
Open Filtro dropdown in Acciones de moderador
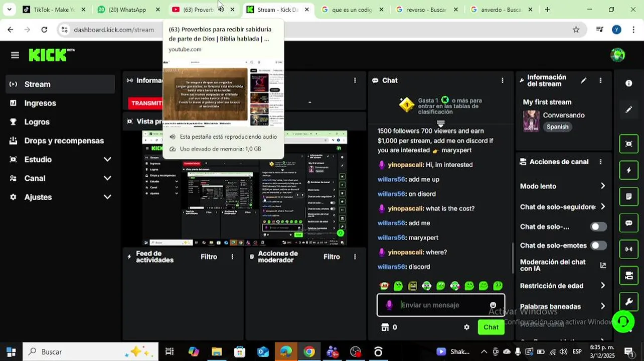pyautogui.click(x=332, y=257)
